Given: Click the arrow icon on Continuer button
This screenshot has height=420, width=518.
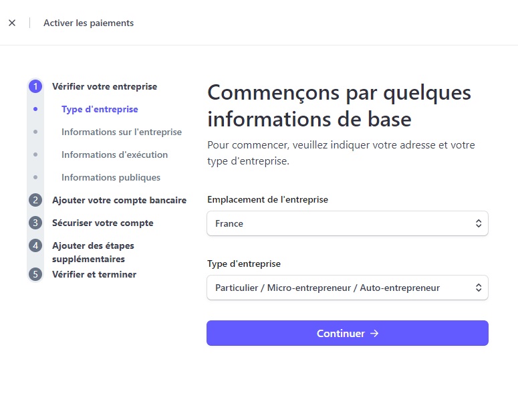Looking at the screenshot, I should (374, 333).
